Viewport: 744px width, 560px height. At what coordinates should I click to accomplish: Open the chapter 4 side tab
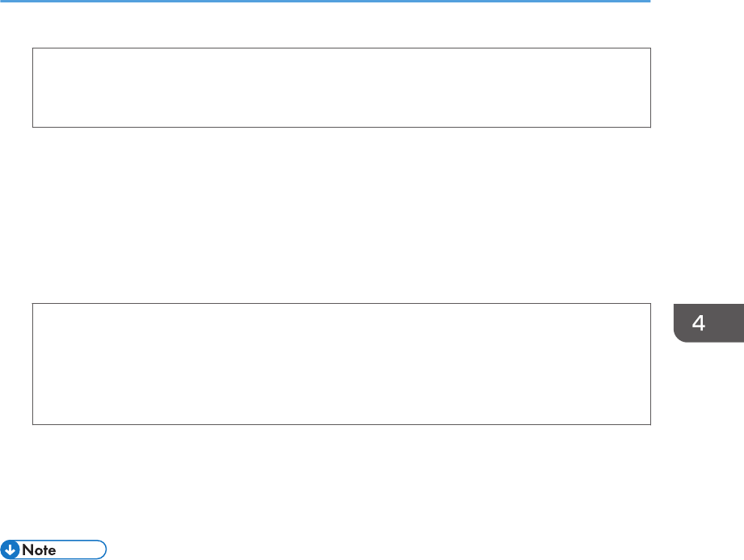(708, 322)
